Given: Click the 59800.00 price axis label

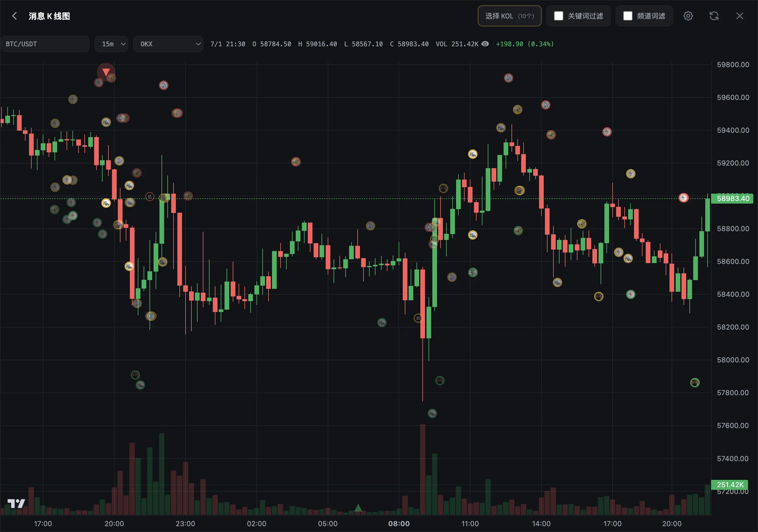Looking at the screenshot, I should tap(733, 65).
